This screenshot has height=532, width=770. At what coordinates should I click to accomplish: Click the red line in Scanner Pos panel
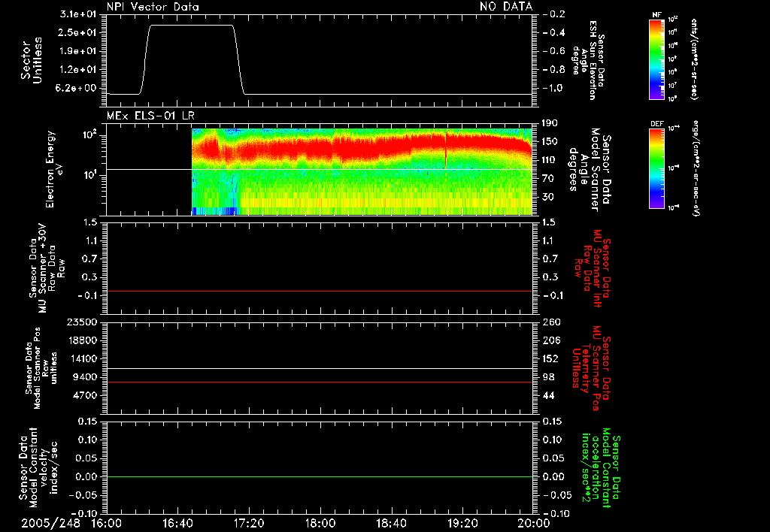point(320,382)
